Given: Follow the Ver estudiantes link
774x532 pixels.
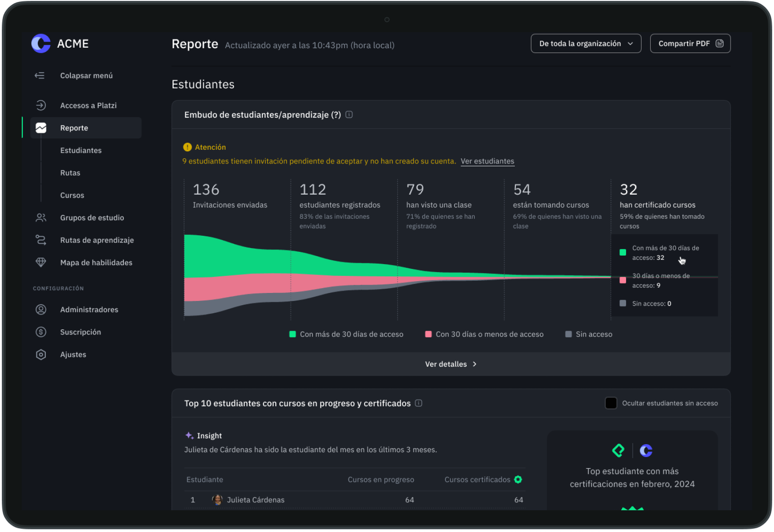Looking at the screenshot, I should [487, 161].
